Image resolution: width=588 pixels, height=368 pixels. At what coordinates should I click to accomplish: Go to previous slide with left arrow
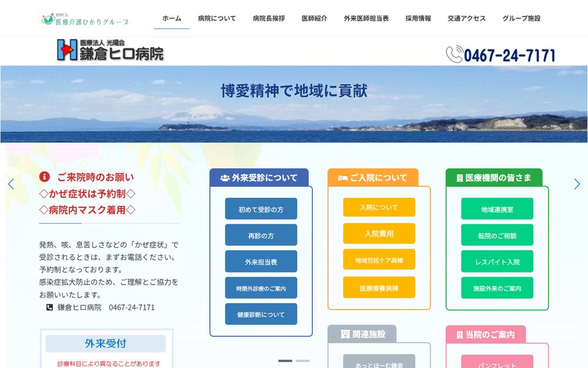[11, 184]
